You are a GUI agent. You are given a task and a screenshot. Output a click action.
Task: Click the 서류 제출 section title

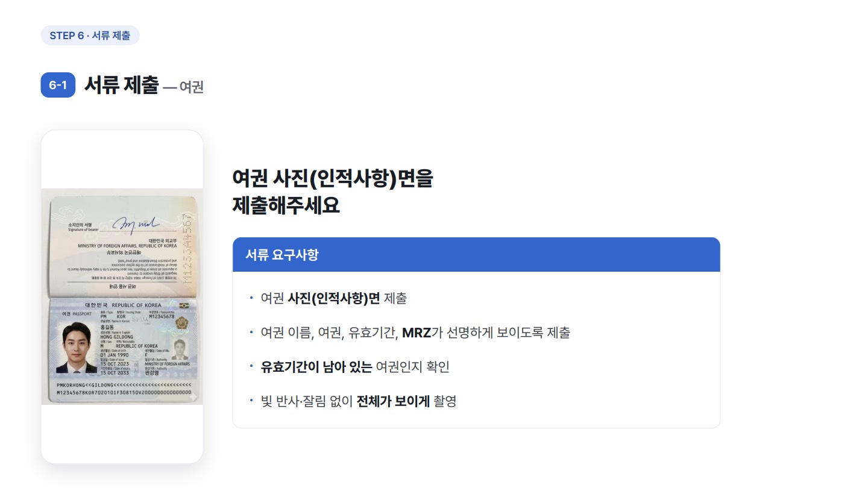121,85
